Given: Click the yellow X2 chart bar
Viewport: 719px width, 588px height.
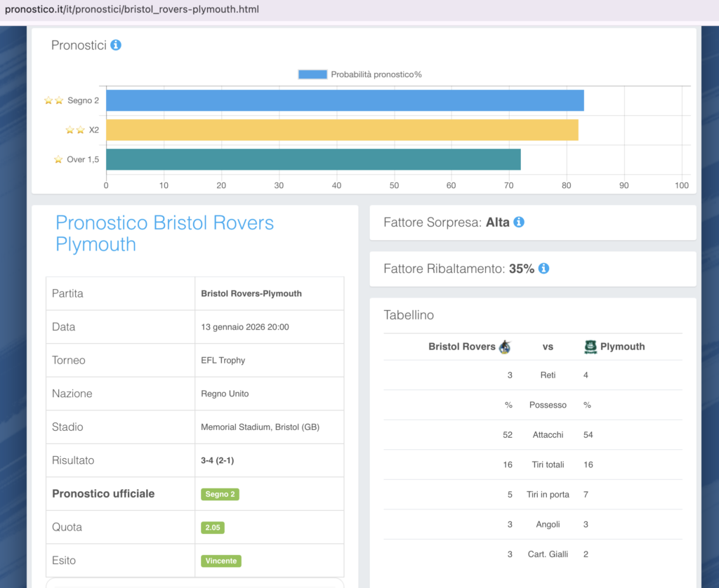Looking at the screenshot, I should (x=341, y=130).
